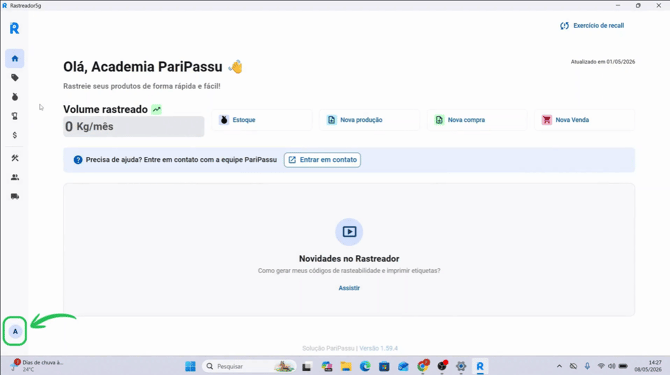Open the user avatar A menu
Viewport: 670px width, 375px height.
tap(15, 331)
